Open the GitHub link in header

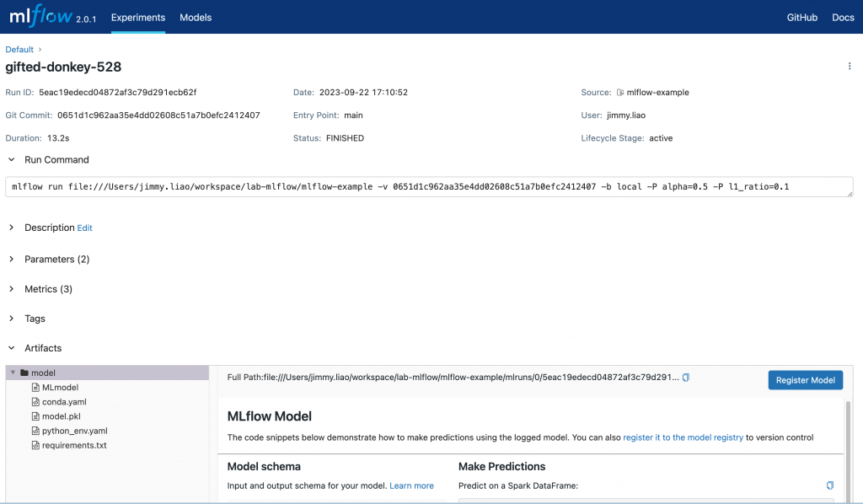pos(802,18)
